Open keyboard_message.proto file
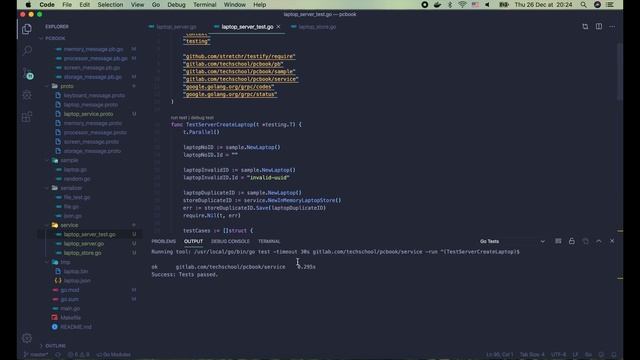This screenshot has width=640, height=360. tap(94, 96)
